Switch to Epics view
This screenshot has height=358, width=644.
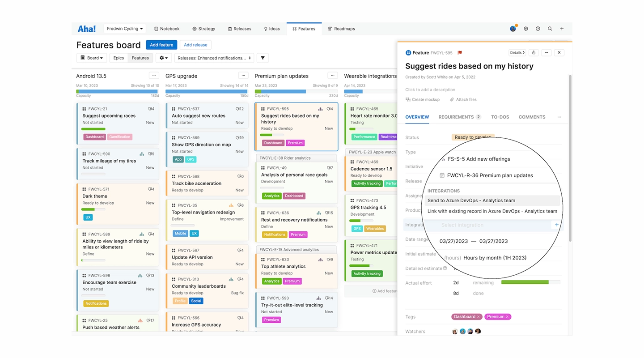pos(119,58)
